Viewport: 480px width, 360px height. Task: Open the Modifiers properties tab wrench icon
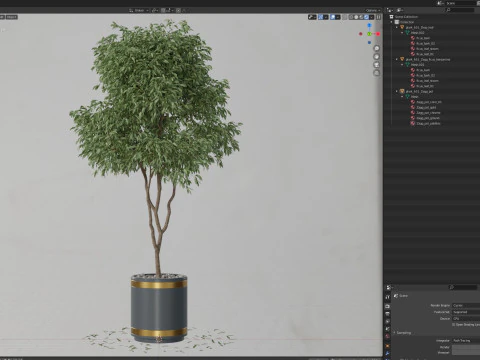[x=387, y=353]
